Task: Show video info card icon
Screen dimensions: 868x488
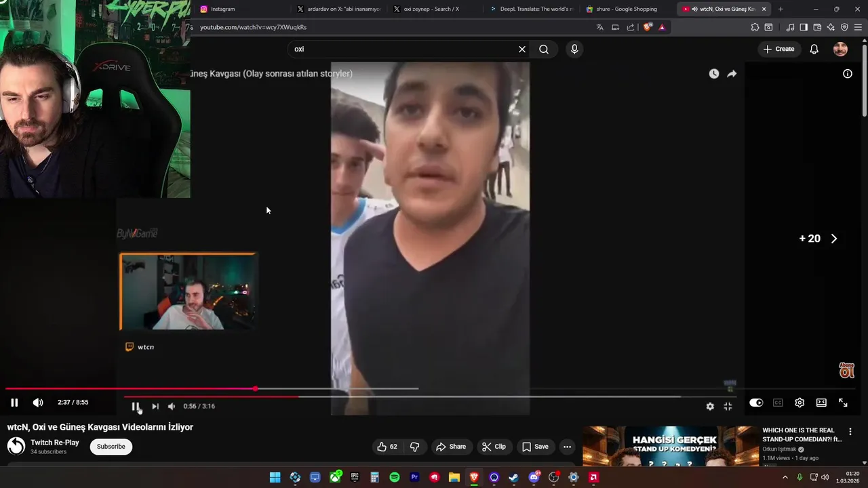Action: point(848,73)
